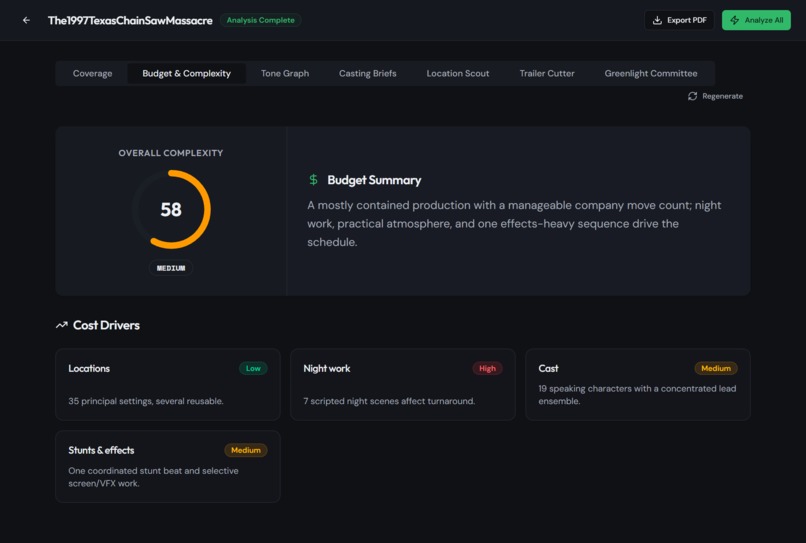Open the Casting Briefs tab

(x=368, y=74)
